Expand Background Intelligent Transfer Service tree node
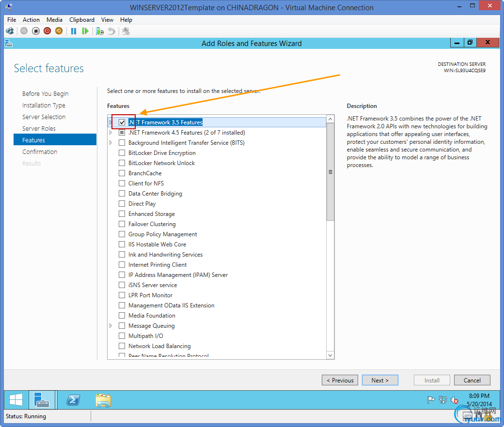Screen dimensions: 504x427 point(110,142)
